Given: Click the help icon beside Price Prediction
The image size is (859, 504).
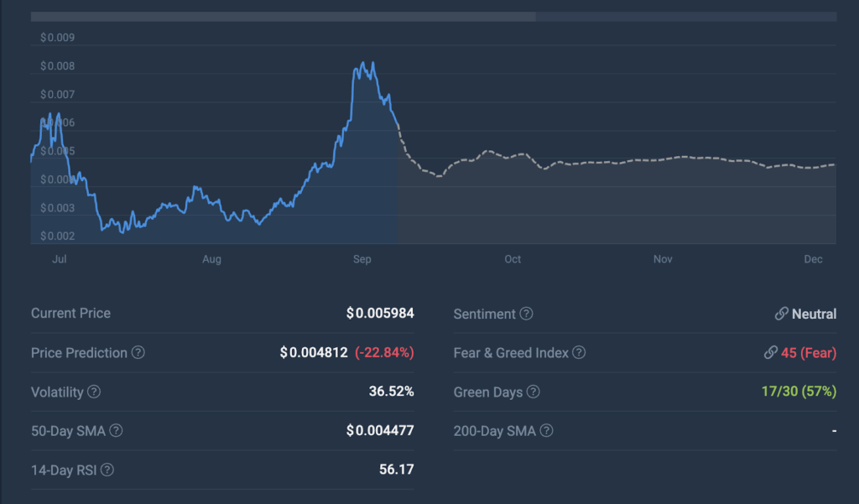Looking at the screenshot, I should click(138, 353).
